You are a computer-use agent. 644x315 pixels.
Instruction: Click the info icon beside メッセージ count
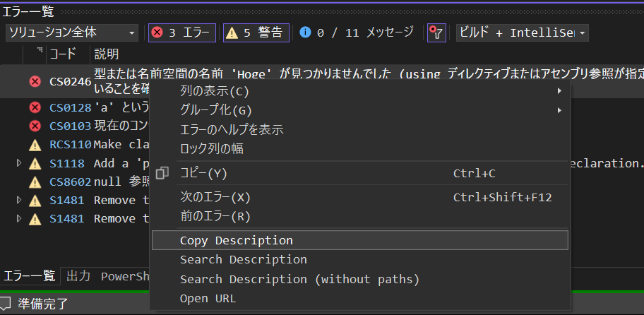tap(305, 32)
